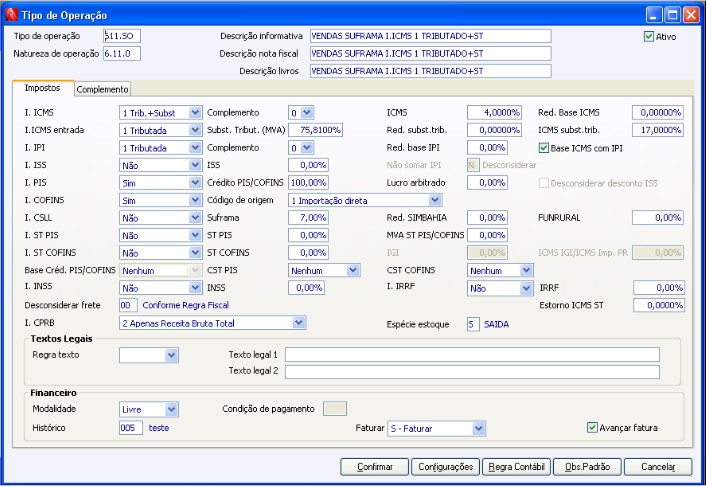
Task: Expand the Faturar dropdown
Action: coord(478,429)
